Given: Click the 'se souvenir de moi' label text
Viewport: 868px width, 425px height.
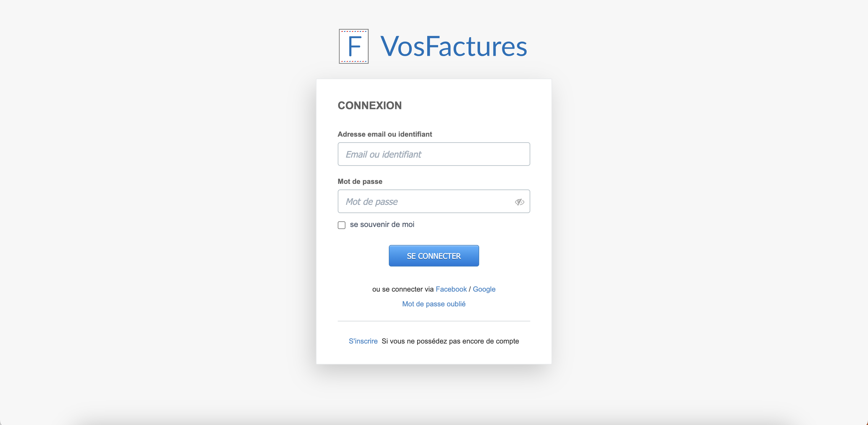Looking at the screenshot, I should 382,224.
